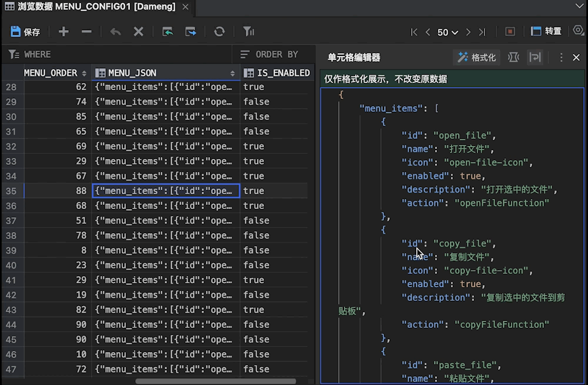Click the "copyFileFunction" action value
Screen dimensions: 588x385
[502, 325]
